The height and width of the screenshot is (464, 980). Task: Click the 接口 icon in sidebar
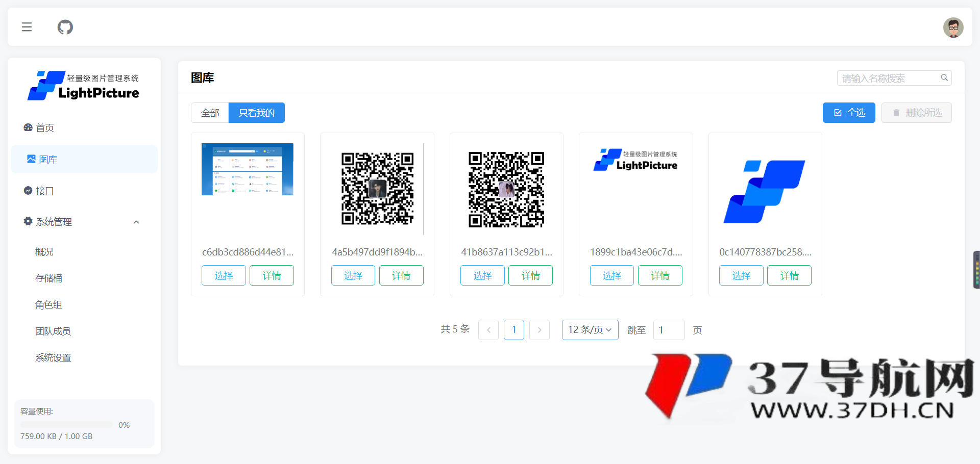point(28,190)
